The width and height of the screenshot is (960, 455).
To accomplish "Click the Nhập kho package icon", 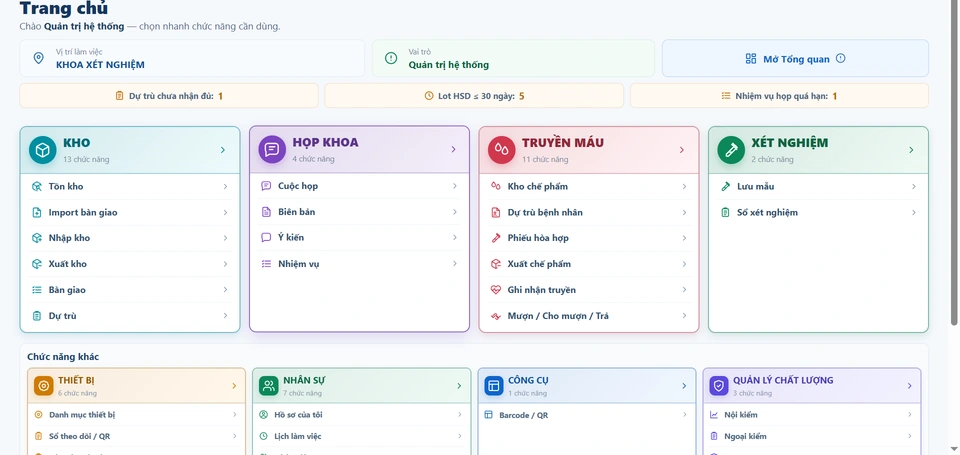I will (37, 238).
